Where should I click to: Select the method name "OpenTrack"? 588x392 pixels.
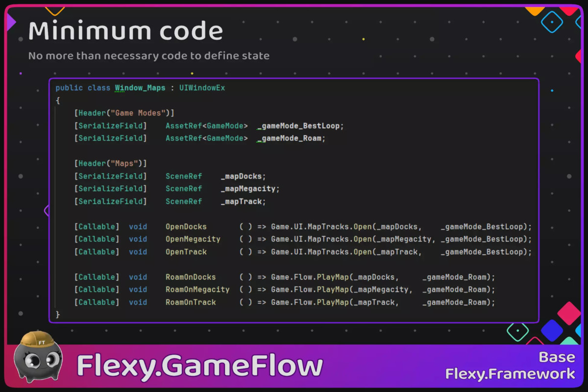[186, 252]
